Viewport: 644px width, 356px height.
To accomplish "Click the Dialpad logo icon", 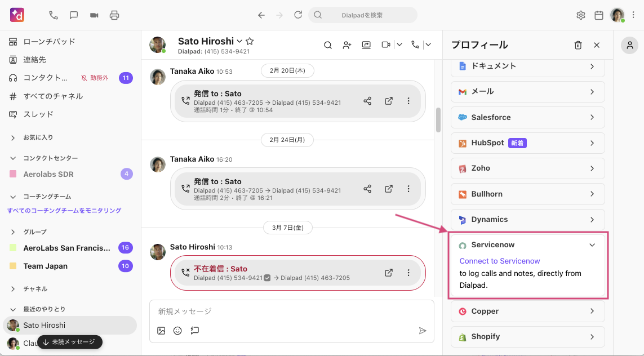I will click(17, 15).
